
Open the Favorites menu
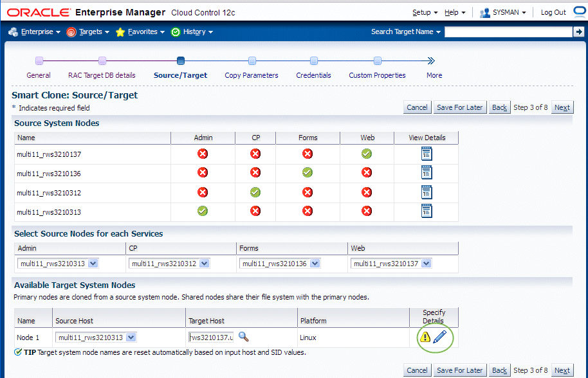(146, 32)
